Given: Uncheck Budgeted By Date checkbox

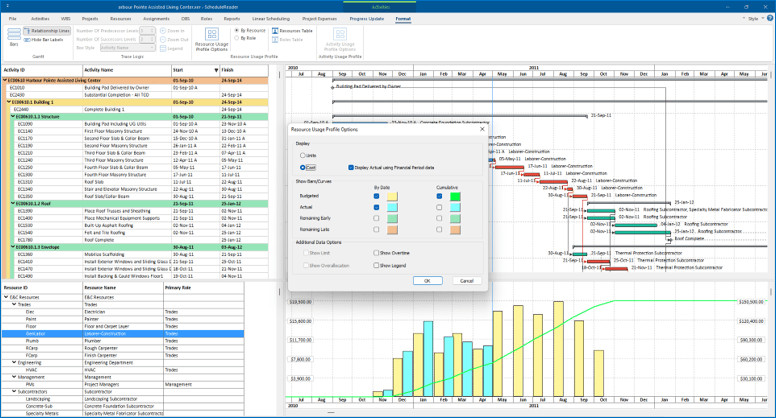Looking at the screenshot, I should coord(376,196).
